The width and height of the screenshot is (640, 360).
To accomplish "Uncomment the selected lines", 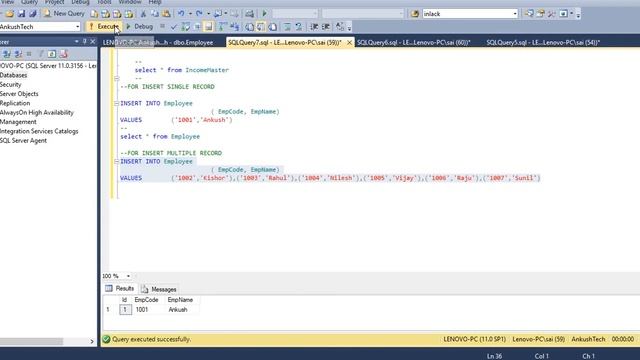I will [x=299, y=27].
